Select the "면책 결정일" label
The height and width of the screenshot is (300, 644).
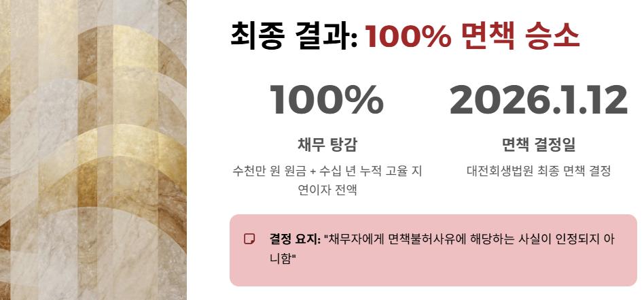tap(539, 144)
